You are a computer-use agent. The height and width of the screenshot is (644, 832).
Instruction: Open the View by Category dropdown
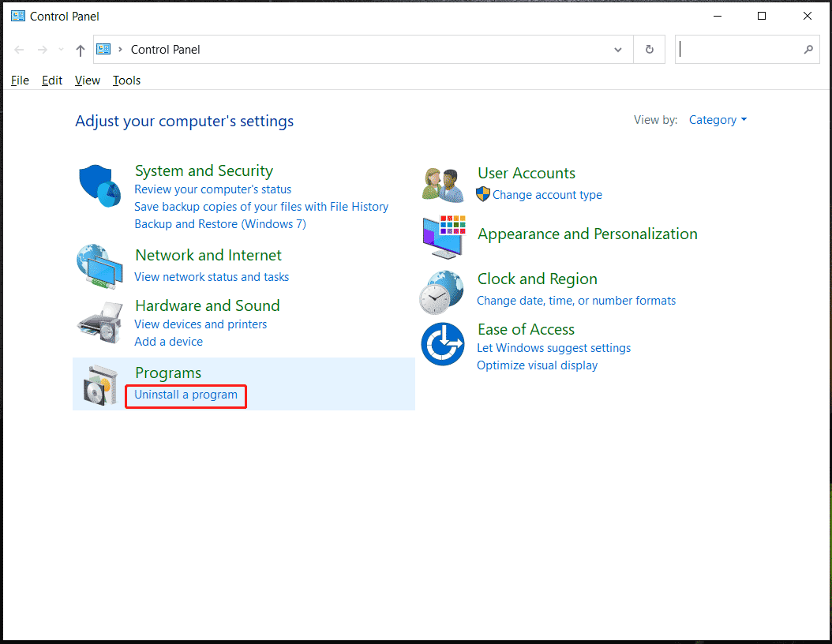[718, 120]
